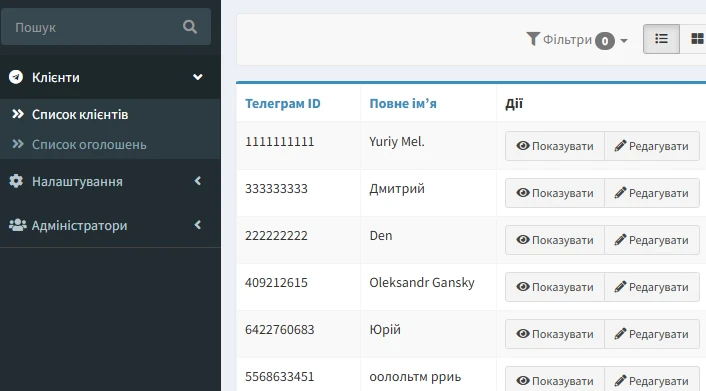Edit the оолольтм рриь client record
Viewport: 706px width, 391px height.
pyautogui.click(x=652, y=380)
